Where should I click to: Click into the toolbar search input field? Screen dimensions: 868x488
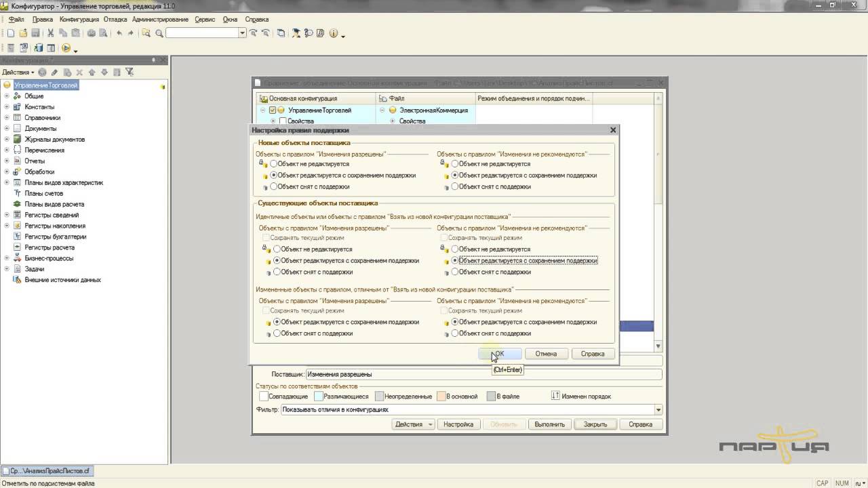[202, 33]
